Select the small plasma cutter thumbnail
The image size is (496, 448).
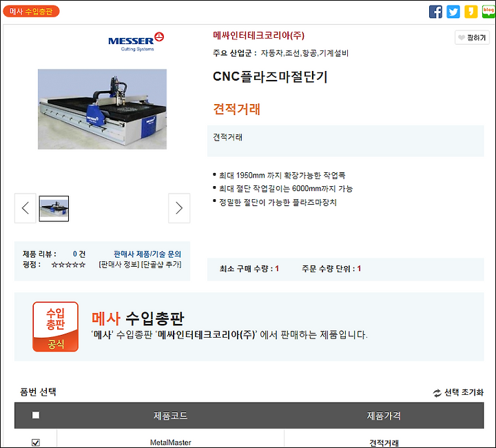pos(54,209)
